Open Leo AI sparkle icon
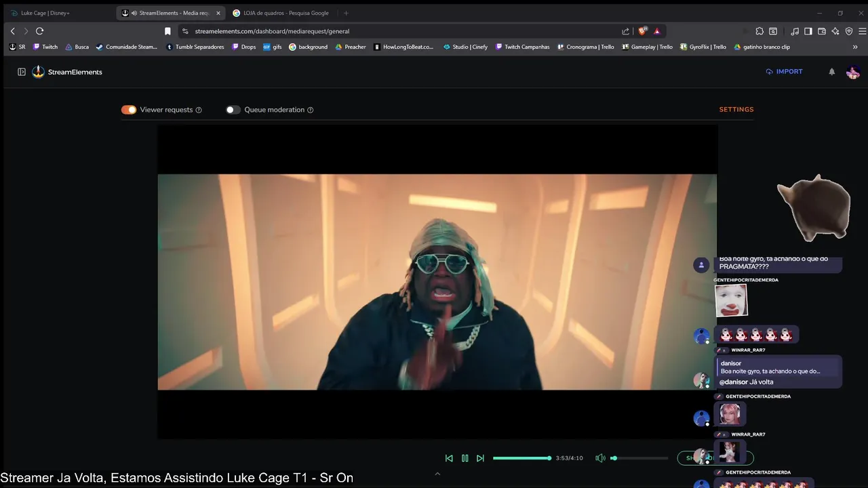Viewport: 868px width, 488px height. coord(835,31)
